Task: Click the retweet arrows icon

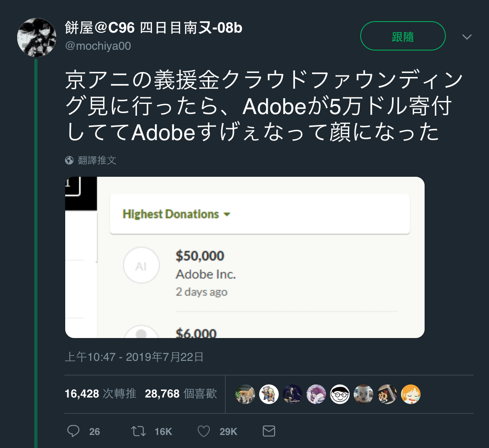Action: tap(139, 431)
